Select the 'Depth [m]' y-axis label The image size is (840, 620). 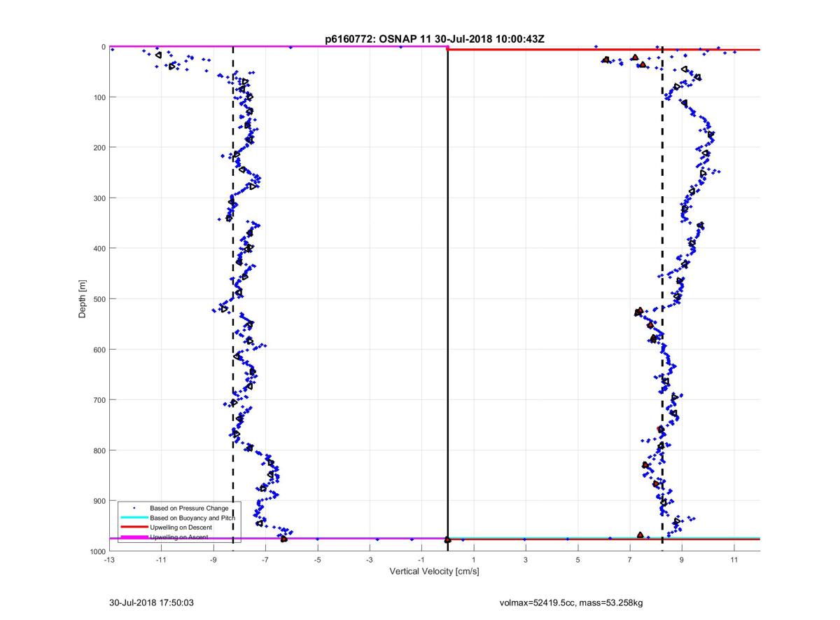[83, 299]
